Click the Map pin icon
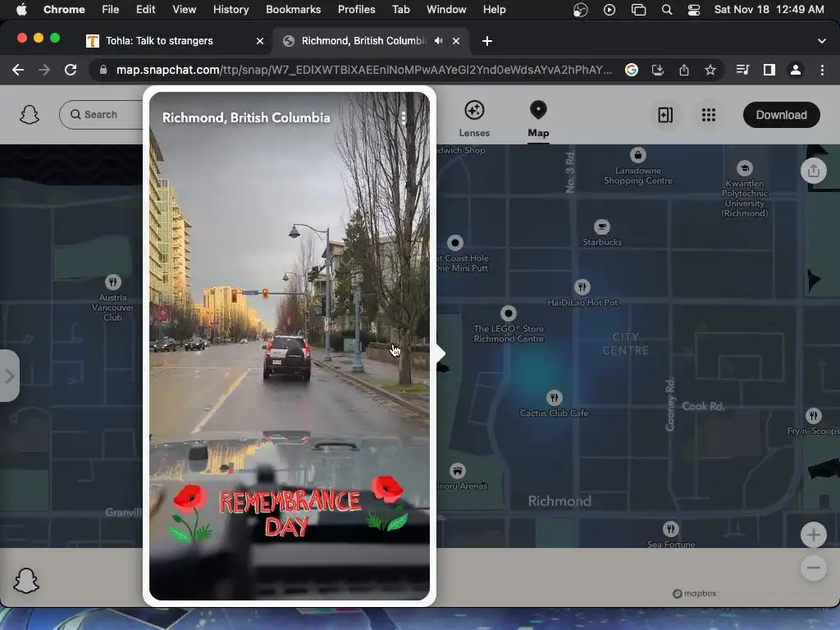The height and width of the screenshot is (630, 840). click(538, 110)
